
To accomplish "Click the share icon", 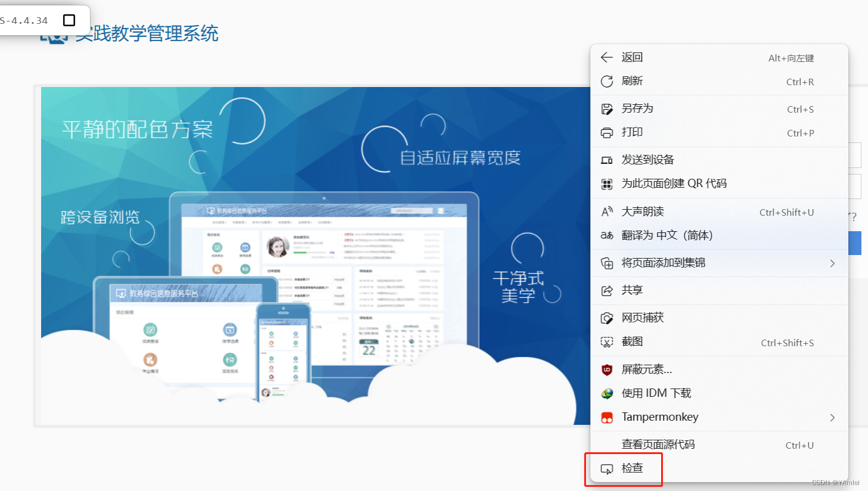I will coord(607,290).
